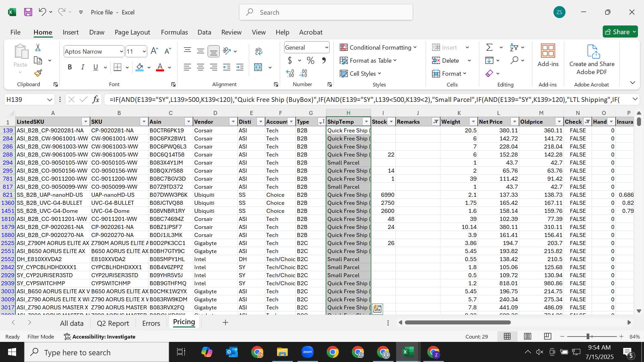
Task: Open the Insert ribbon tab
Action: 70,32
